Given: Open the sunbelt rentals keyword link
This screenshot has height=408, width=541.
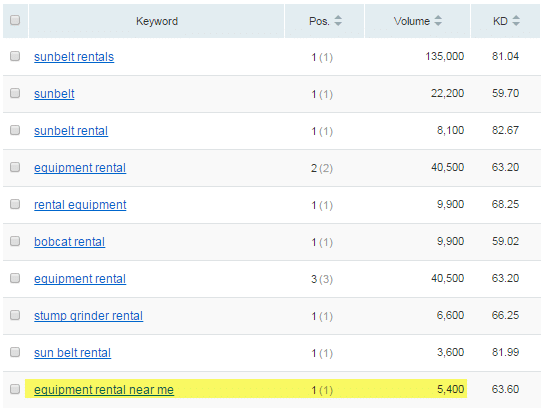Looking at the screenshot, I should (74, 57).
